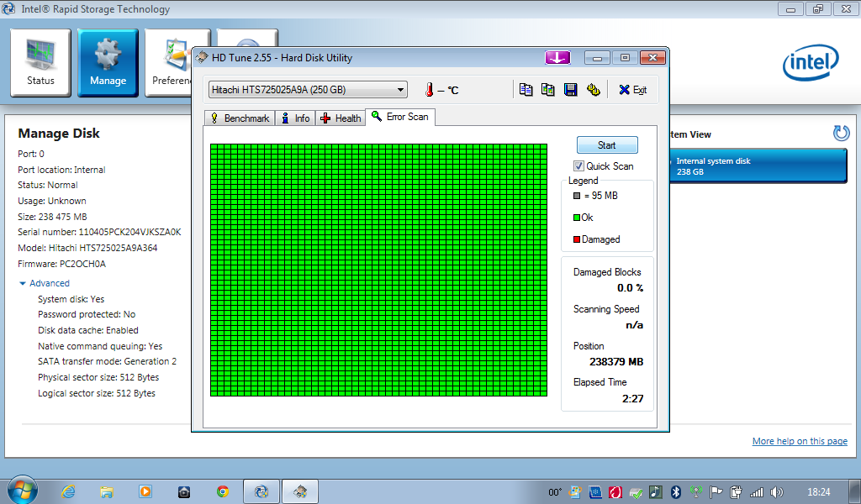
Task: Click the green error scan block grid
Action: tap(378, 270)
